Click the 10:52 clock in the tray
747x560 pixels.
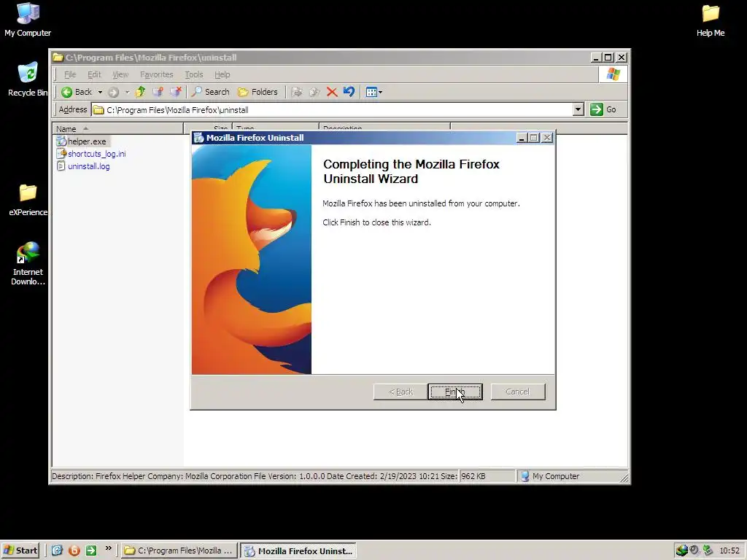coord(729,551)
